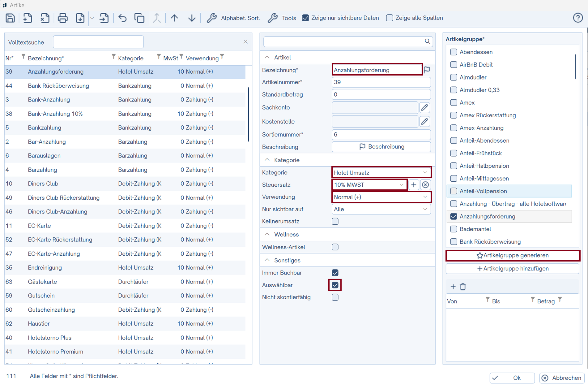Click the pencil icon next to Sachkonto
The width and height of the screenshot is (588, 385).
tap(424, 108)
